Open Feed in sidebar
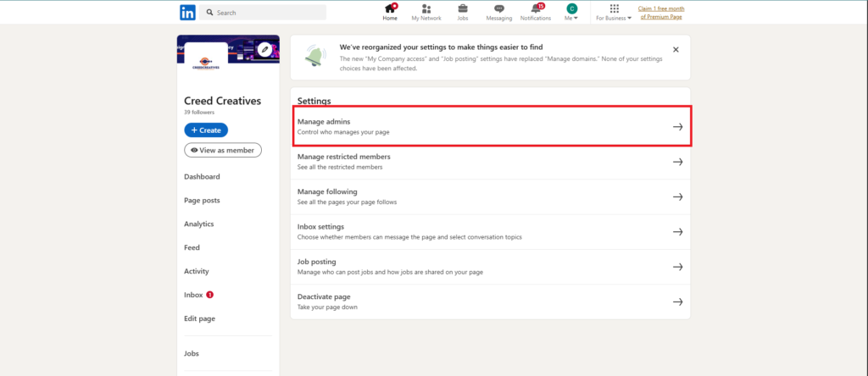The width and height of the screenshot is (868, 376). click(192, 248)
